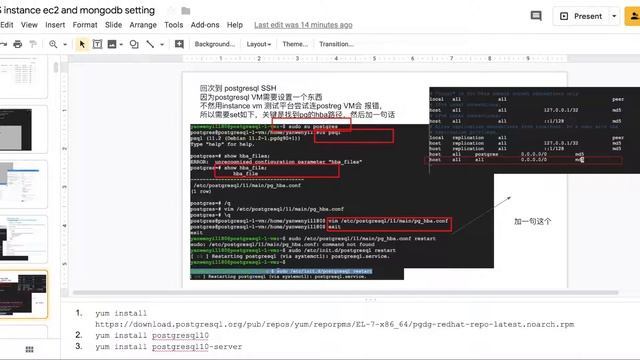Open the zoom level dropdown arrow
The height and width of the screenshot is (360, 640).
(65, 44)
